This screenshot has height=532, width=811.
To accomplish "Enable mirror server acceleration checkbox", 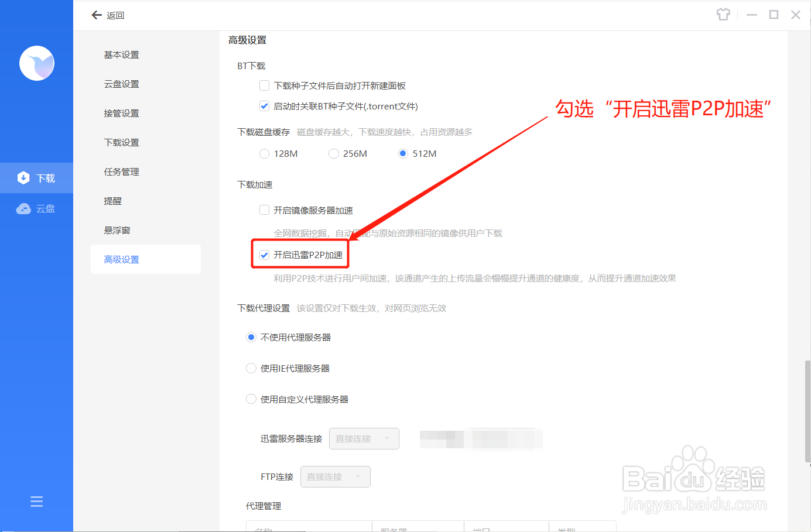I will [x=264, y=210].
